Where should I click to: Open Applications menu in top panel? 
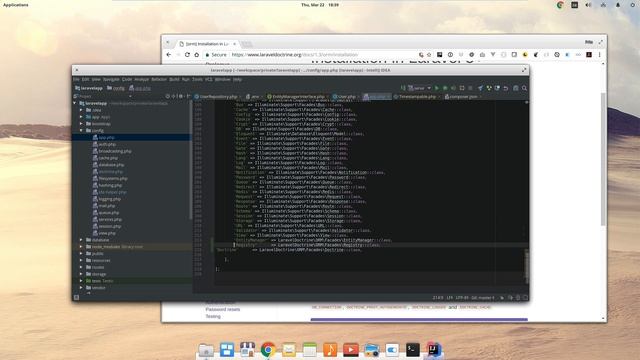(16, 5)
